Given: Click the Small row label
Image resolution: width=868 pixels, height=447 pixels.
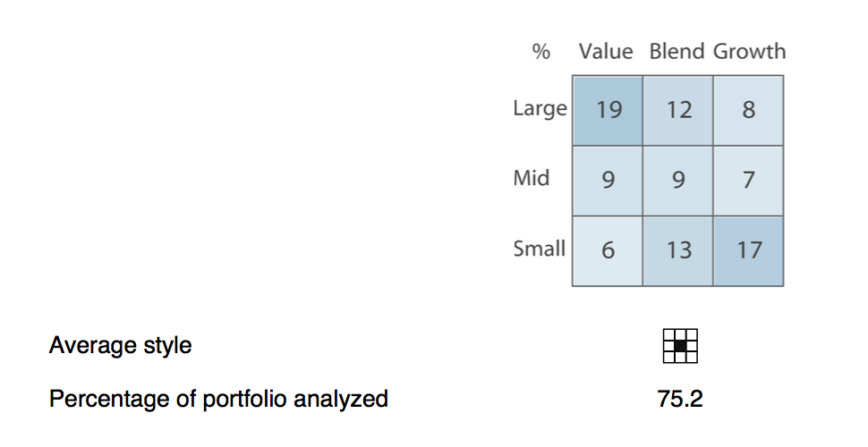Looking at the screenshot, I should (x=540, y=249).
